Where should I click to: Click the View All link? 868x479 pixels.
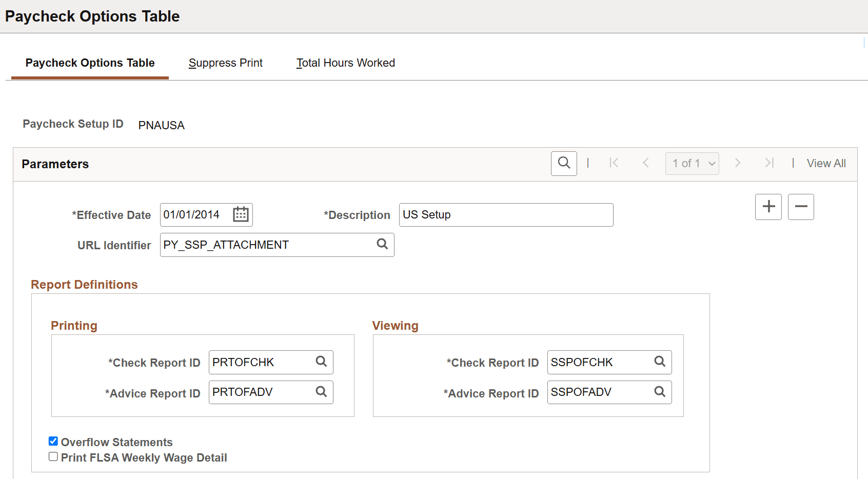[x=826, y=164]
